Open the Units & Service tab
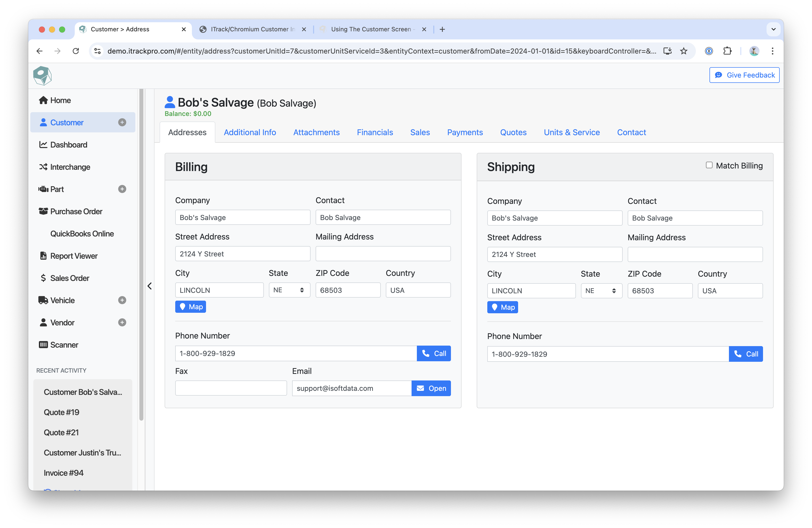 571,132
